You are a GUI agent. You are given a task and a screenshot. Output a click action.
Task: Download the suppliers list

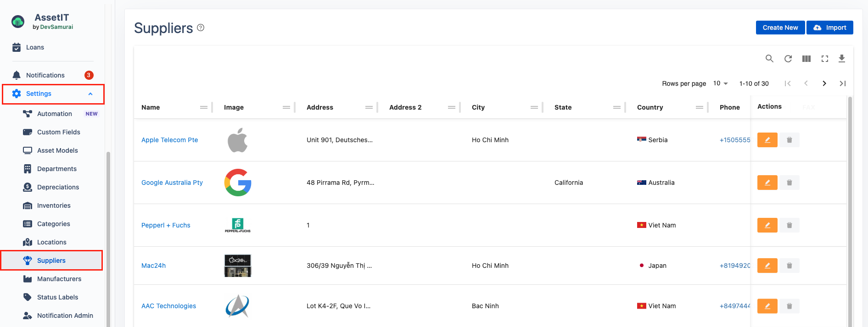pos(841,59)
